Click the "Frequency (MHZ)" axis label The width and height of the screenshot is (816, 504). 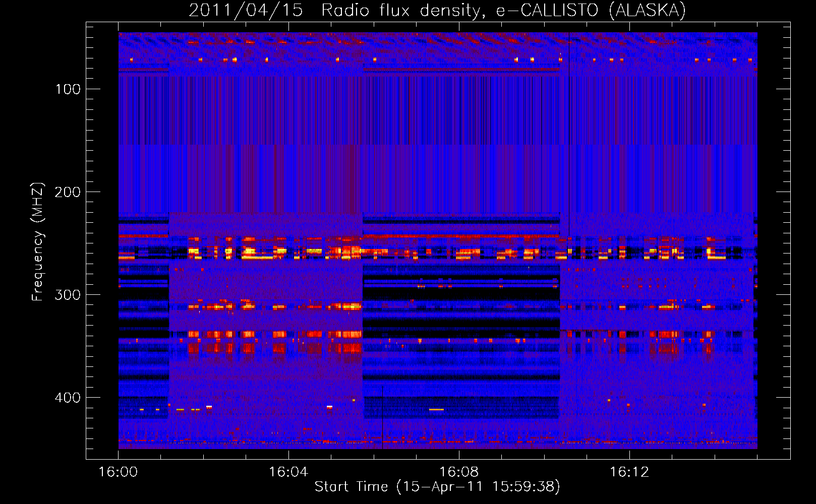[x=38, y=242]
